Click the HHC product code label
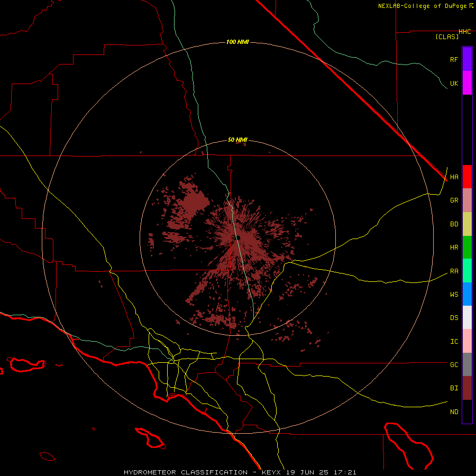This screenshot has width=476, height=476. pos(464,32)
